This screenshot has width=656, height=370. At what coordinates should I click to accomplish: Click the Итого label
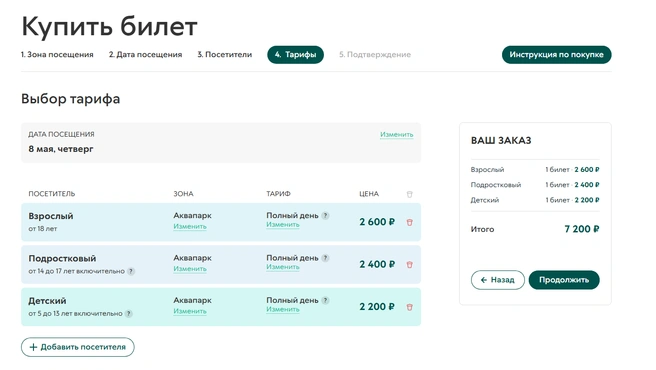pyautogui.click(x=482, y=229)
